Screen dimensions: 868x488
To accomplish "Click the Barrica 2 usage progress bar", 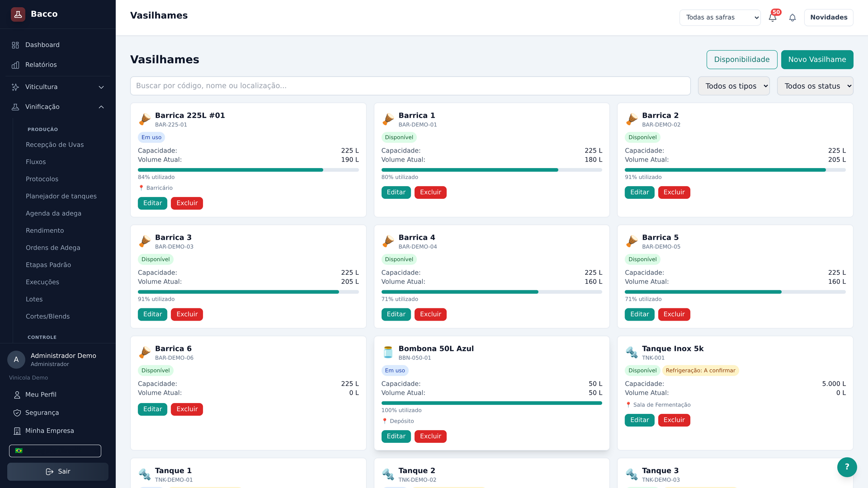I will click(735, 170).
